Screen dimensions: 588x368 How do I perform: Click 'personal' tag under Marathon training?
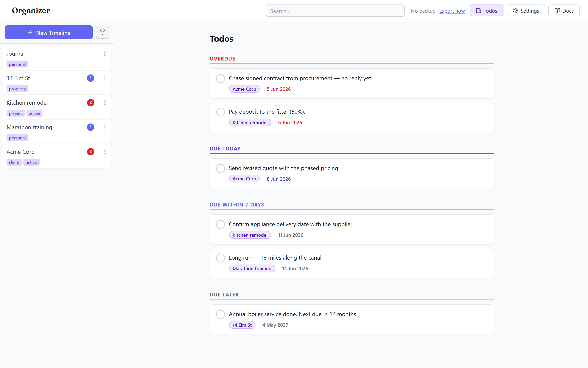pos(17,138)
